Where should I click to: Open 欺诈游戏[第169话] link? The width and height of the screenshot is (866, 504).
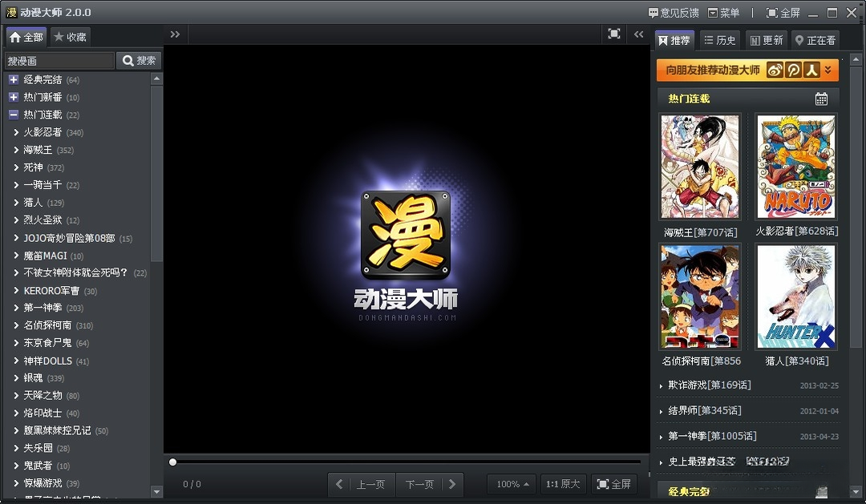point(710,385)
